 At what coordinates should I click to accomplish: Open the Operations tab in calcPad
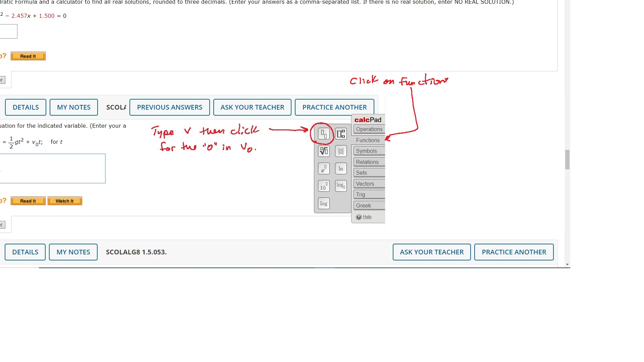click(369, 129)
